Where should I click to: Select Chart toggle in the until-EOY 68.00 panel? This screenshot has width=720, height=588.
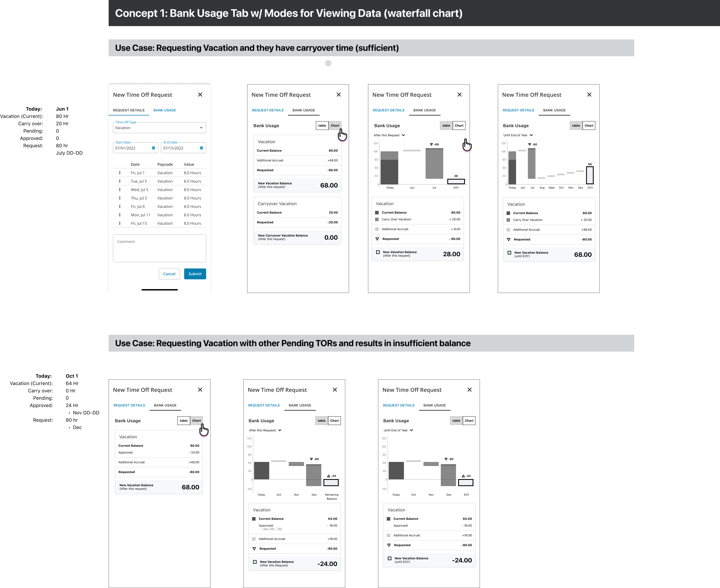pyautogui.click(x=589, y=126)
